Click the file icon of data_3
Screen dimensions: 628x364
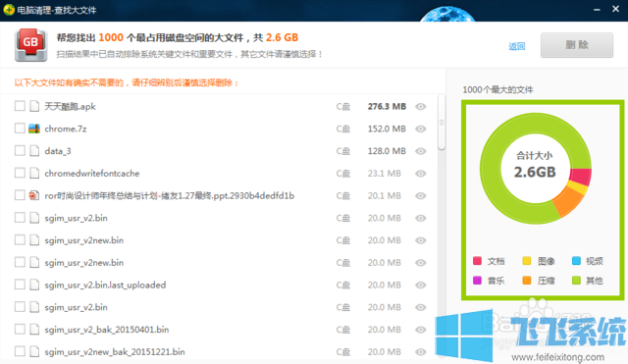34,151
